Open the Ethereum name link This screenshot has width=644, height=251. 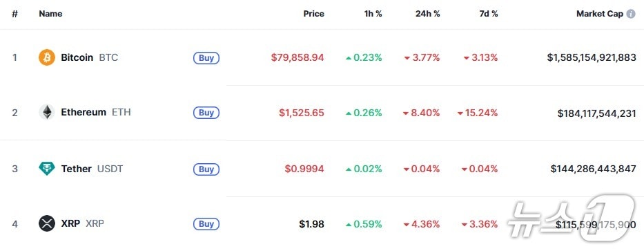pos(84,112)
